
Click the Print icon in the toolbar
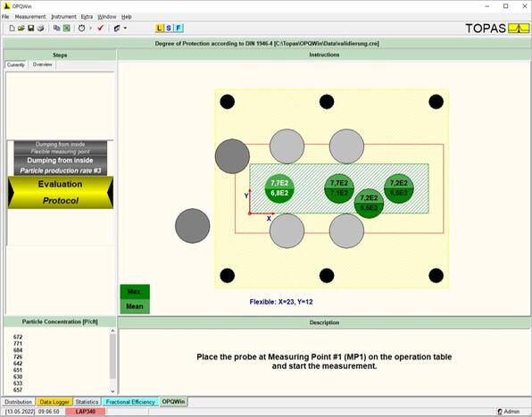[x=41, y=29]
